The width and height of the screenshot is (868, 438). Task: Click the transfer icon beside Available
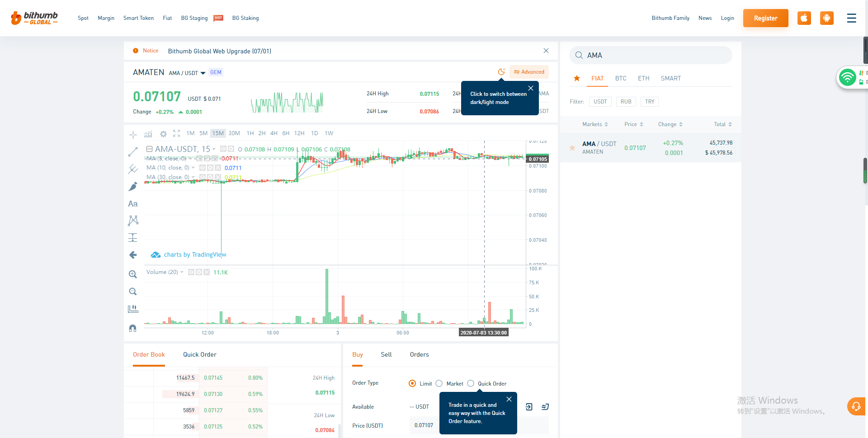[x=545, y=407]
